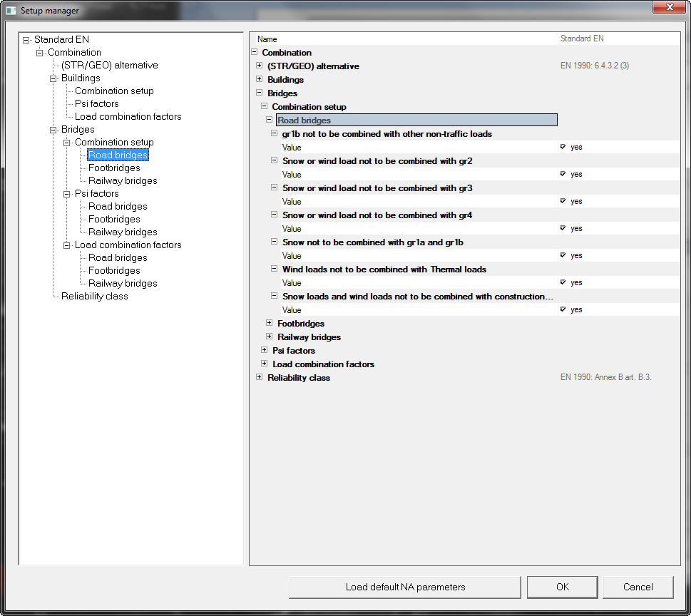Collapse Snow or wind with gr3 property
The height and width of the screenshot is (616, 691).
pos(274,188)
